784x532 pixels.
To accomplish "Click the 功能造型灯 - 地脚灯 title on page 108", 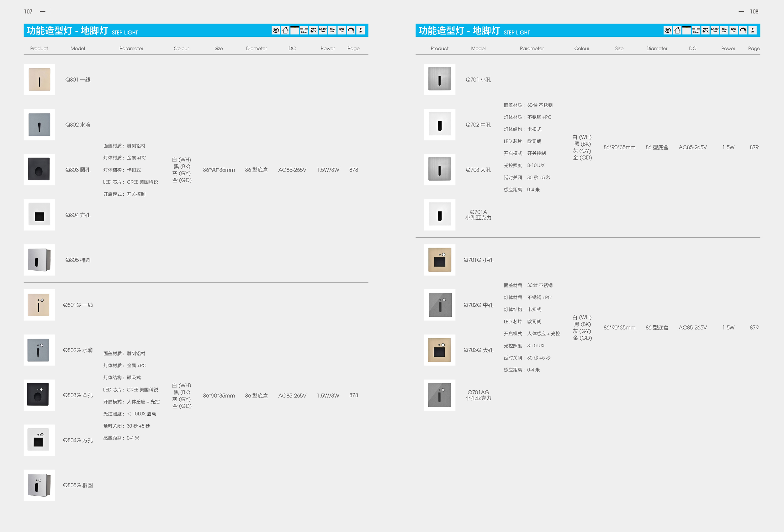I will tap(459, 31).
